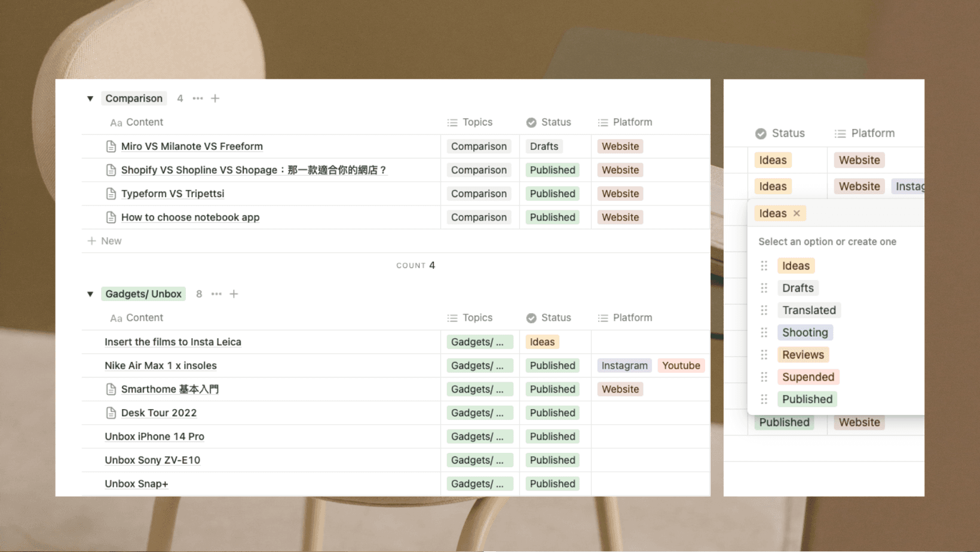Click Youtube tag in Nike Air Max row

pos(681,366)
